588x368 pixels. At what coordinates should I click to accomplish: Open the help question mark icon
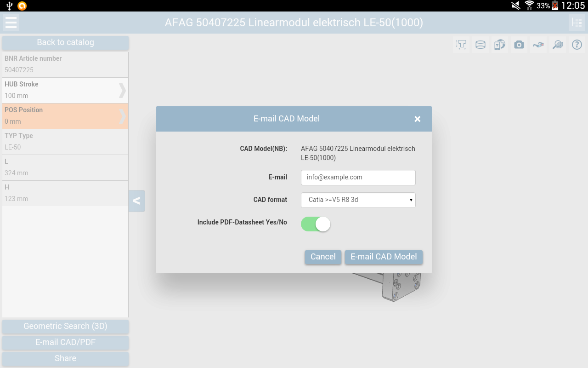click(577, 45)
